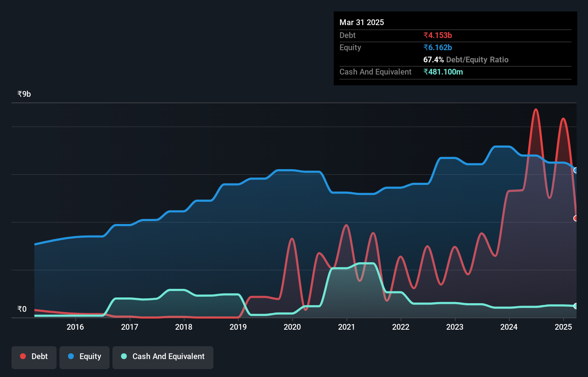The height and width of the screenshot is (377, 588).
Task: Click the Cash And Equivalent tooltip label
Action: [375, 72]
